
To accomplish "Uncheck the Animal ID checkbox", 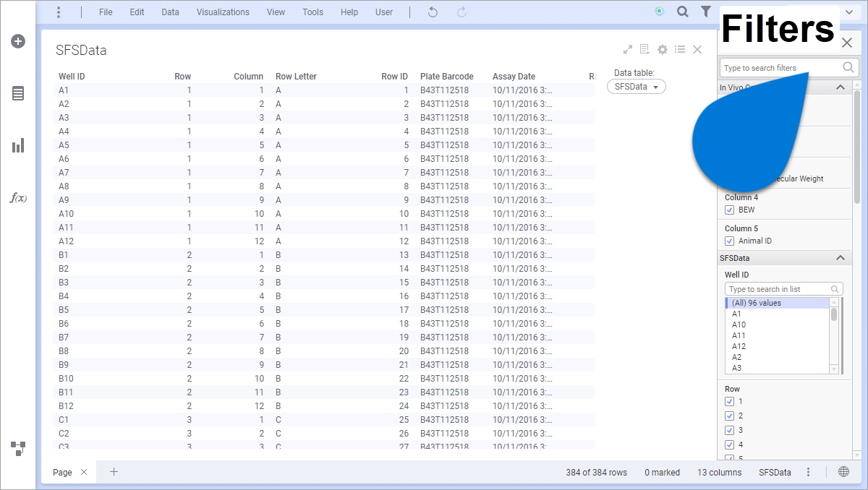I will click(729, 241).
